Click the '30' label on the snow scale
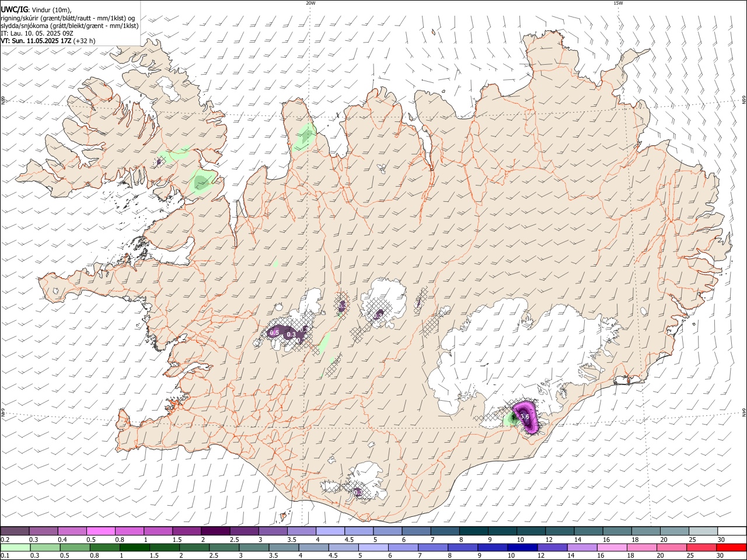The width and height of the screenshot is (747, 560). click(x=720, y=540)
